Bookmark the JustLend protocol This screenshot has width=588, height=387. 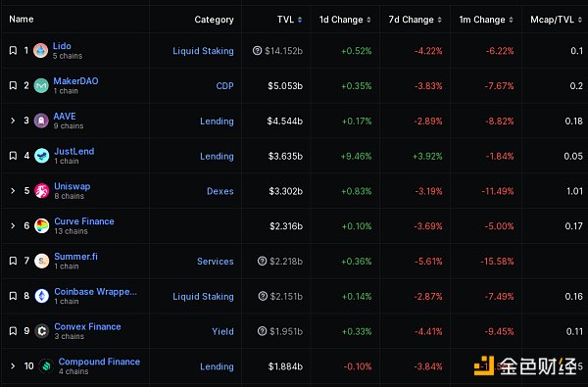(x=13, y=156)
